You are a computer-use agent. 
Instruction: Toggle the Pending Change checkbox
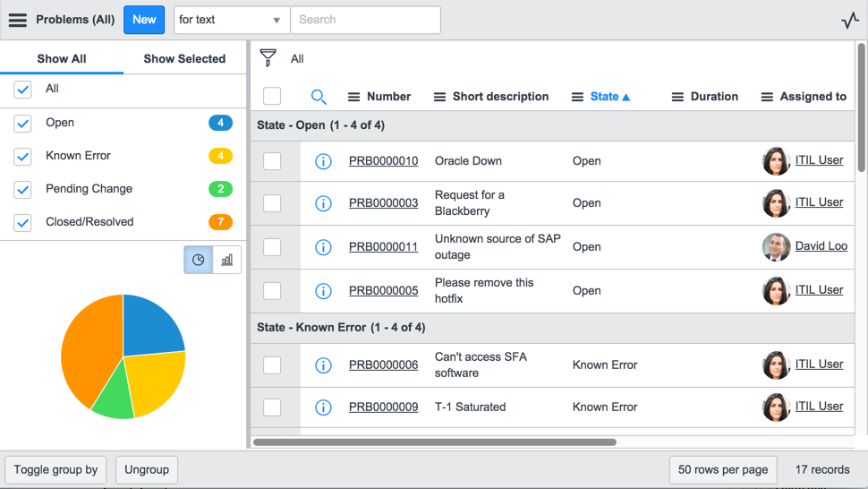point(23,189)
